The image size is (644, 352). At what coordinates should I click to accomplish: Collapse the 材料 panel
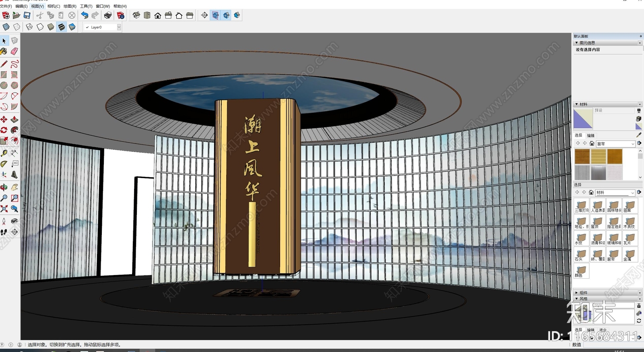pyautogui.click(x=576, y=104)
